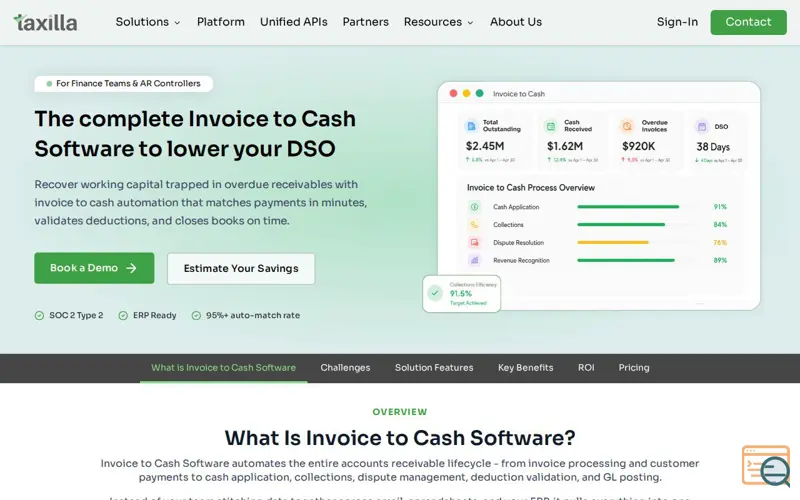
Task: Click the ERP Ready check icon
Action: pyautogui.click(x=123, y=315)
